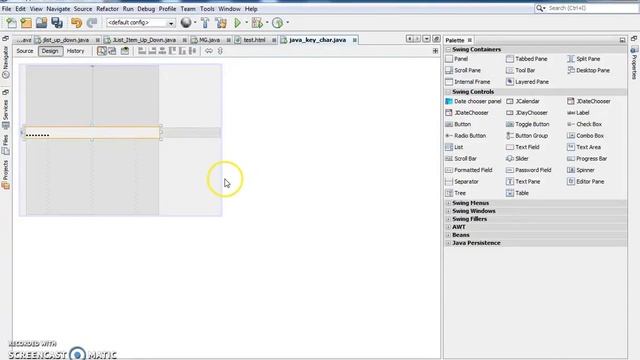The height and width of the screenshot is (360, 640).
Task: Open the Properties side panel
Action: coord(634,62)
